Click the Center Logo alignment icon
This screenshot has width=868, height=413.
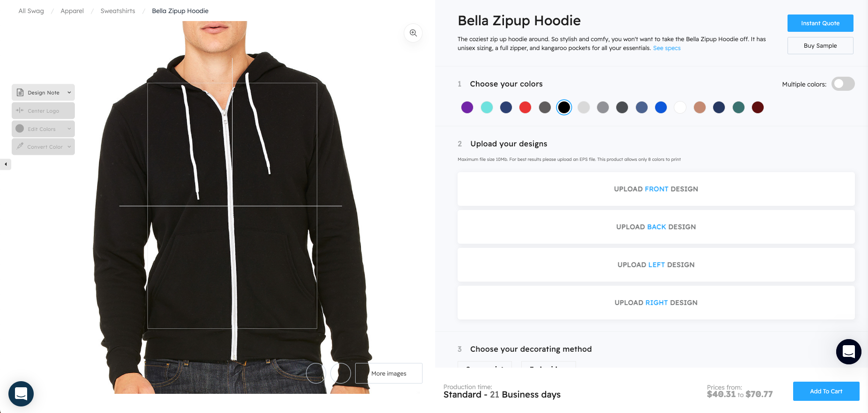[x=20, y=110]
